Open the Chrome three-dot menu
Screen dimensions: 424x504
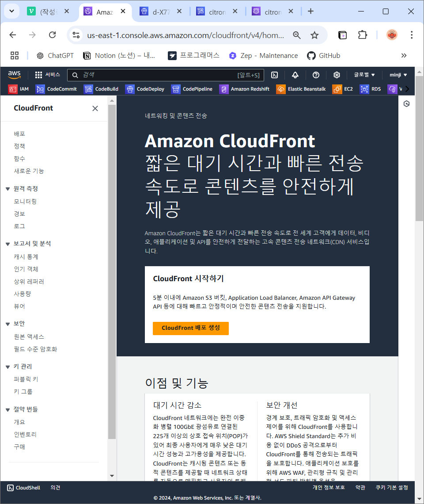tap(412, 35)
